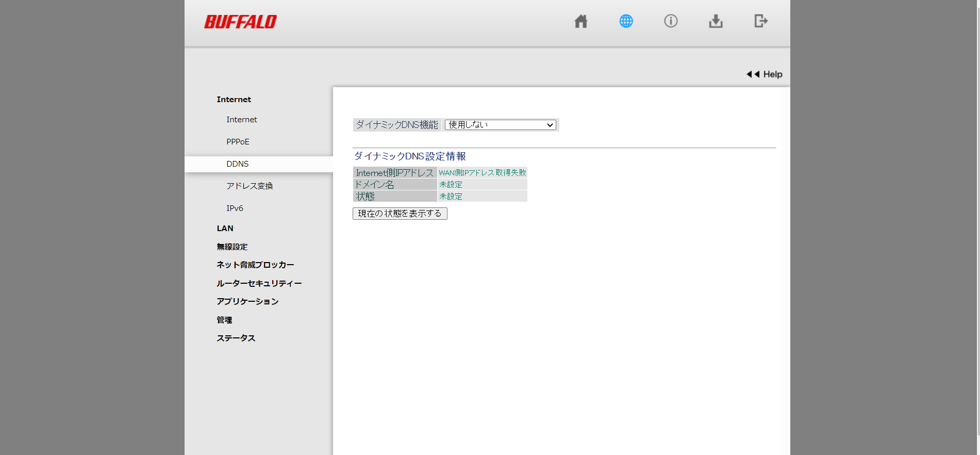Select DDNS in the sidebar
Screen dimensions: 980x455
[237, 164]
